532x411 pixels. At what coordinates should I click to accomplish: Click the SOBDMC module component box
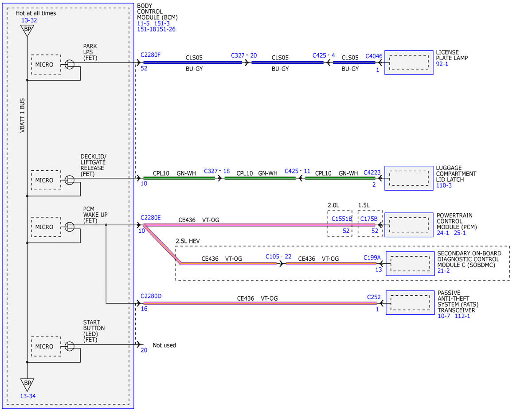point(410,263)
